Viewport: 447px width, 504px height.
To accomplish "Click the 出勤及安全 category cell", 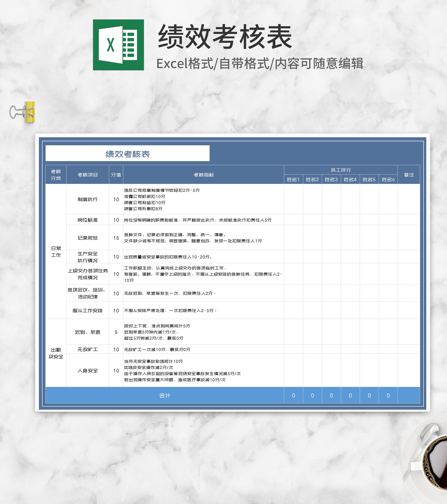I will coord(56,353).
